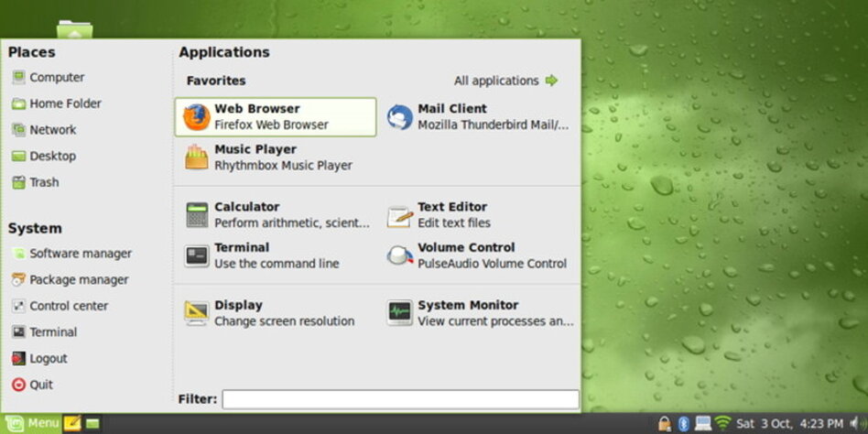Open the Calculator application
Image resolution: width=868 pixels, height=434 pixels.
click(277, 215)
